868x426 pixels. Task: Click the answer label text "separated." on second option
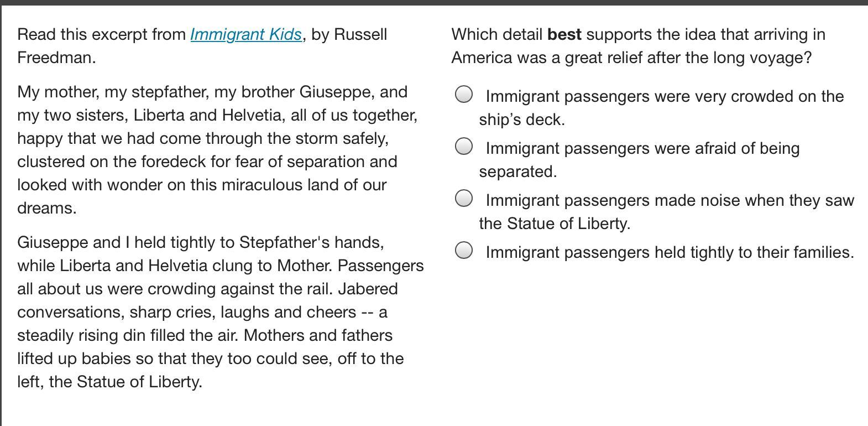tap(517, 172)
